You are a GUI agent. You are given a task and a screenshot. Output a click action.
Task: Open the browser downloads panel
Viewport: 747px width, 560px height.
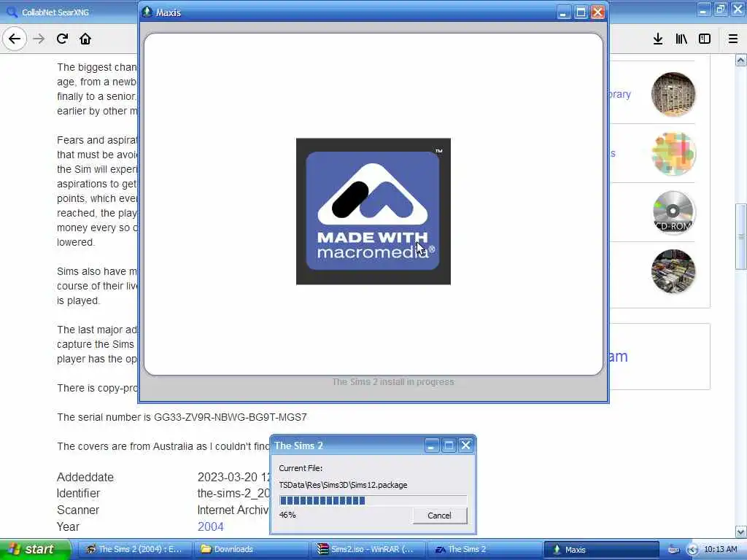pos(658,39)
